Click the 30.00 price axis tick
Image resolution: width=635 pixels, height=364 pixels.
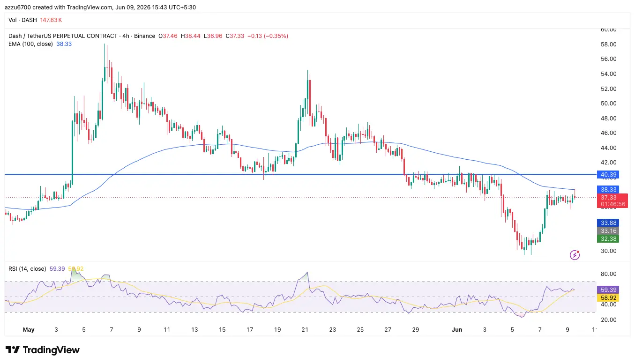609,251
